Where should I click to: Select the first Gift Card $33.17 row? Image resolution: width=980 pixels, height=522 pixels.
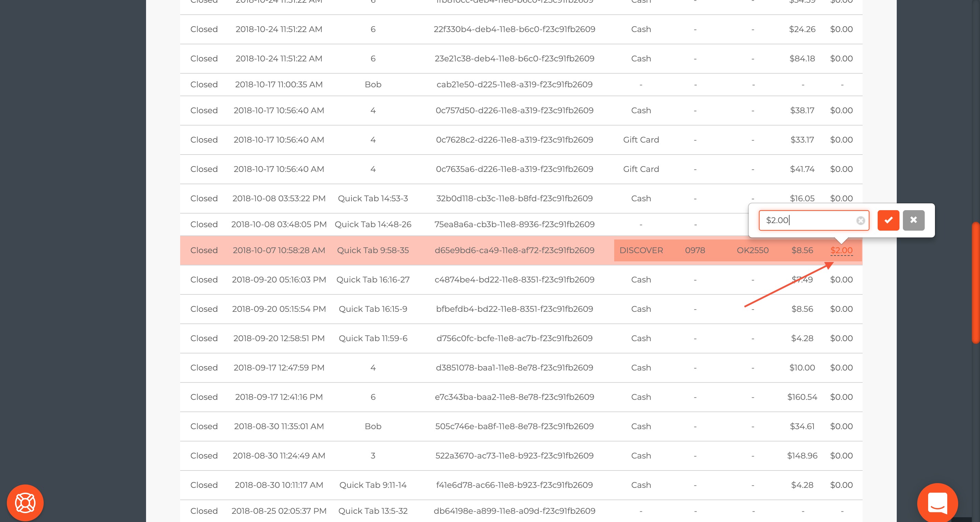coord(641,140)
